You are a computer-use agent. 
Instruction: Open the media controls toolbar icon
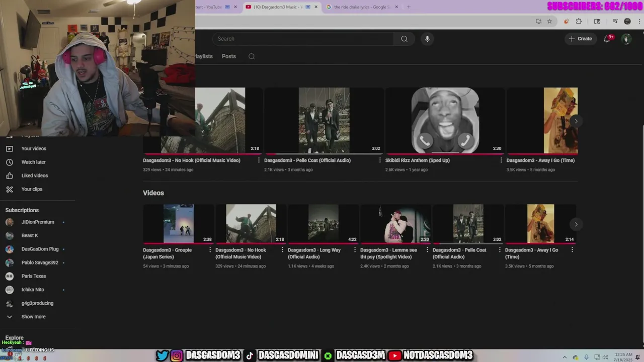(615, 21)
